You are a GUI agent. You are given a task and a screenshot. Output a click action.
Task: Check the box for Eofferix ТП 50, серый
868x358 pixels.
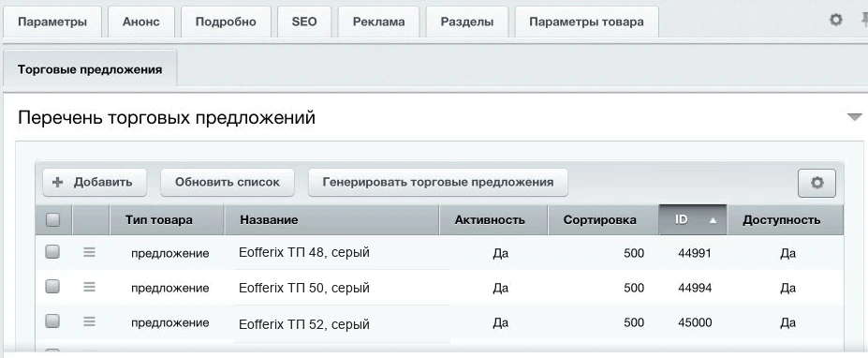52,287
